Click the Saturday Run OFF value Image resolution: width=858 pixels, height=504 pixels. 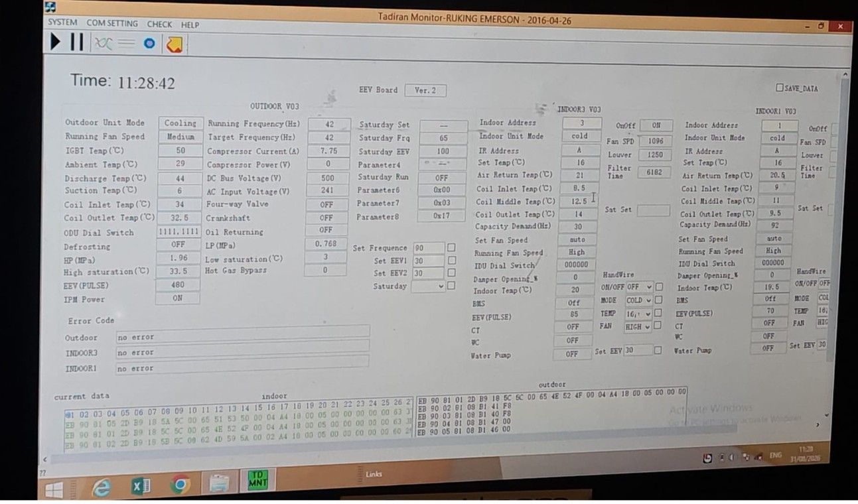click(442, 178)
